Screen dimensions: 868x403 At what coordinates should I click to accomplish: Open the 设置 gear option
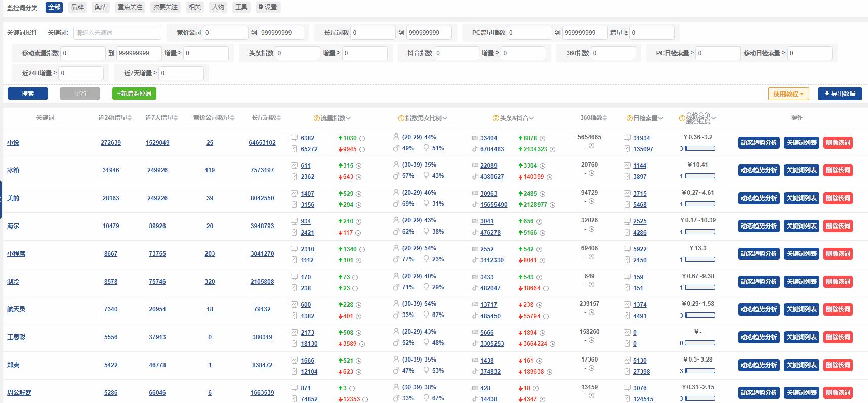(x=268, y=7)
